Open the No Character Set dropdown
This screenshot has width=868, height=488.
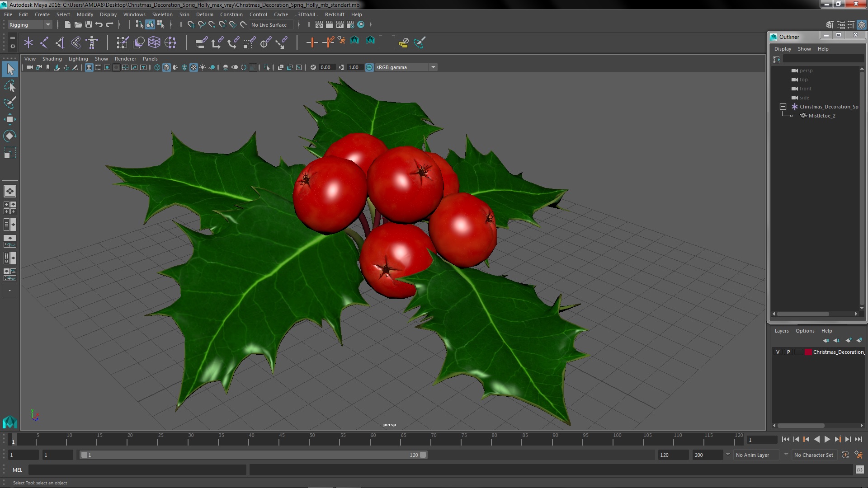[x=814, y=455]
